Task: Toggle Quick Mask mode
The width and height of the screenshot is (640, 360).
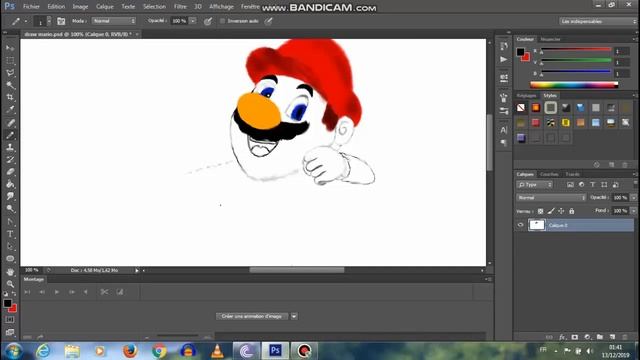Action: [x=10, y=320]
